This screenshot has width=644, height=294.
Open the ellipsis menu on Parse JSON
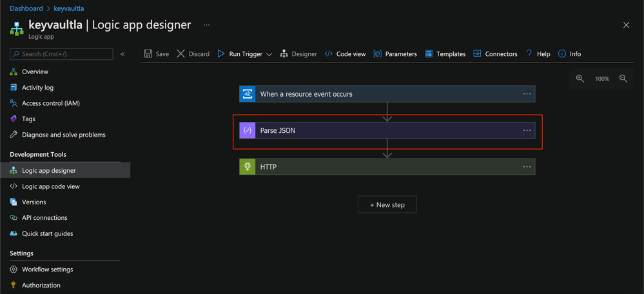point(527,131)
